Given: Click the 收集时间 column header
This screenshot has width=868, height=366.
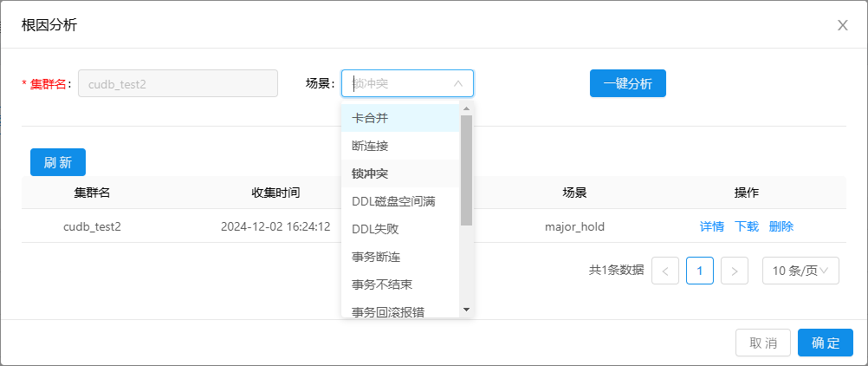Looking at the screenshot, I should [x=275, y=193].
